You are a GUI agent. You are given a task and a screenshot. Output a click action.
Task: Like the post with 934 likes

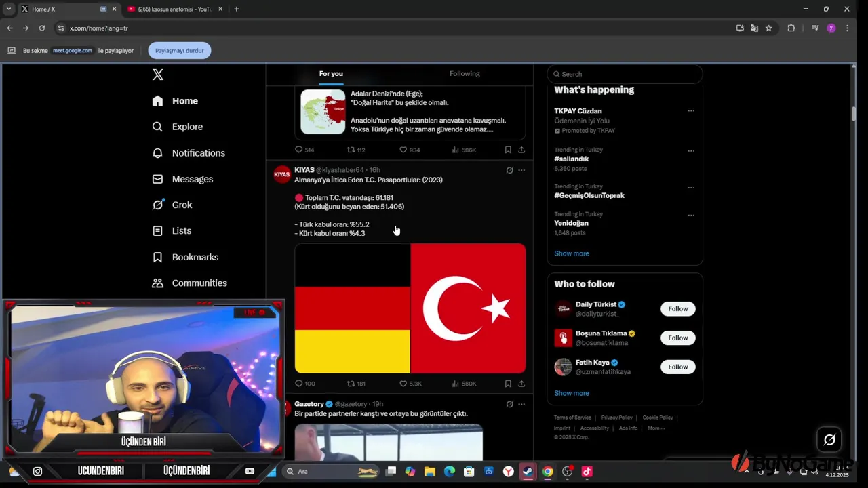410,150
